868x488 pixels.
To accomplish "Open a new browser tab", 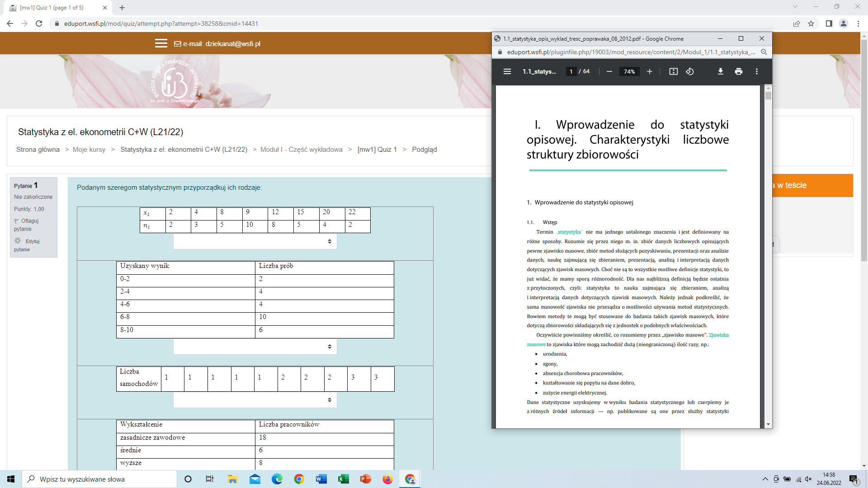I will pyautogui.click(x=122, y=8).
